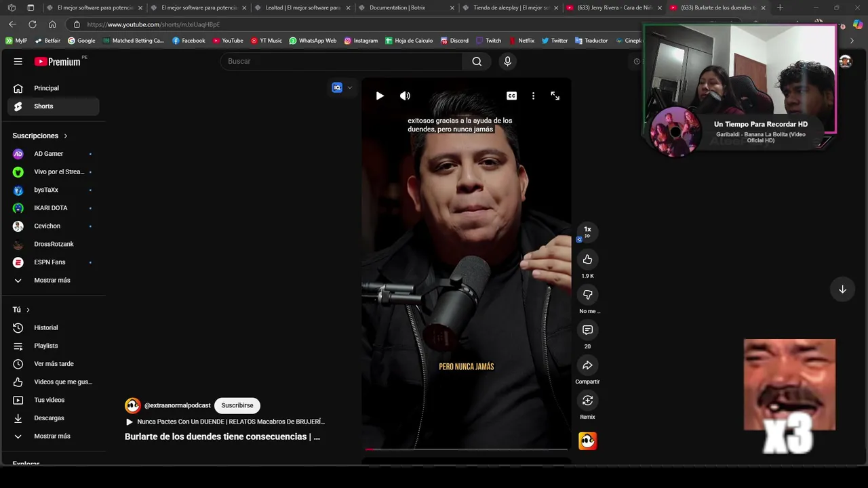Screen dimensions: 868x488
Task: Enter fullscreen on the Short
Action: (555, 96)
